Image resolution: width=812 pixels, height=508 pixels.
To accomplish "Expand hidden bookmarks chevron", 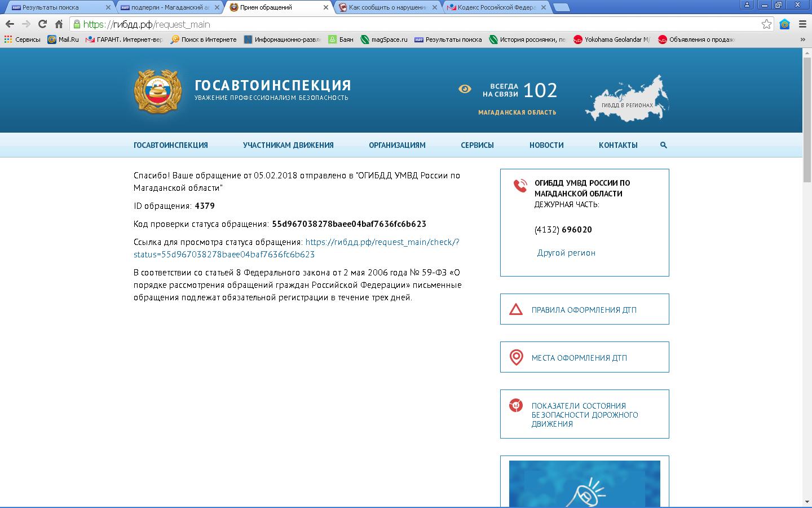I will [802, 40].
